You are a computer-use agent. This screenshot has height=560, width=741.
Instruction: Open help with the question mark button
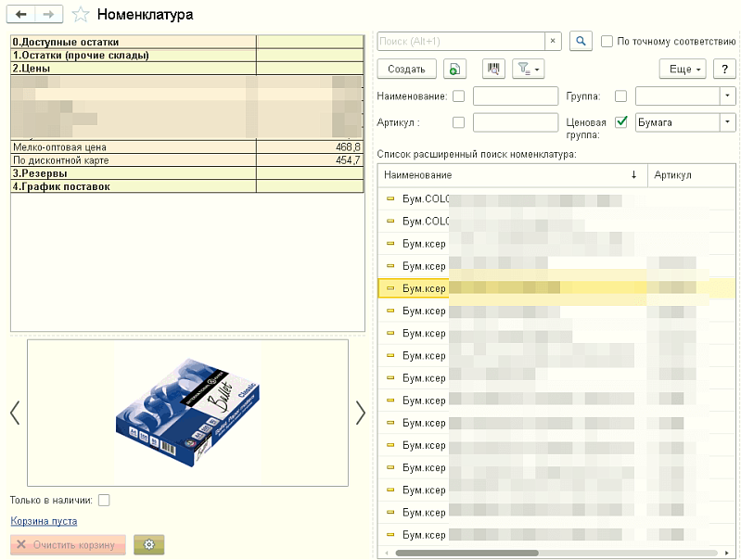(723, 70)
